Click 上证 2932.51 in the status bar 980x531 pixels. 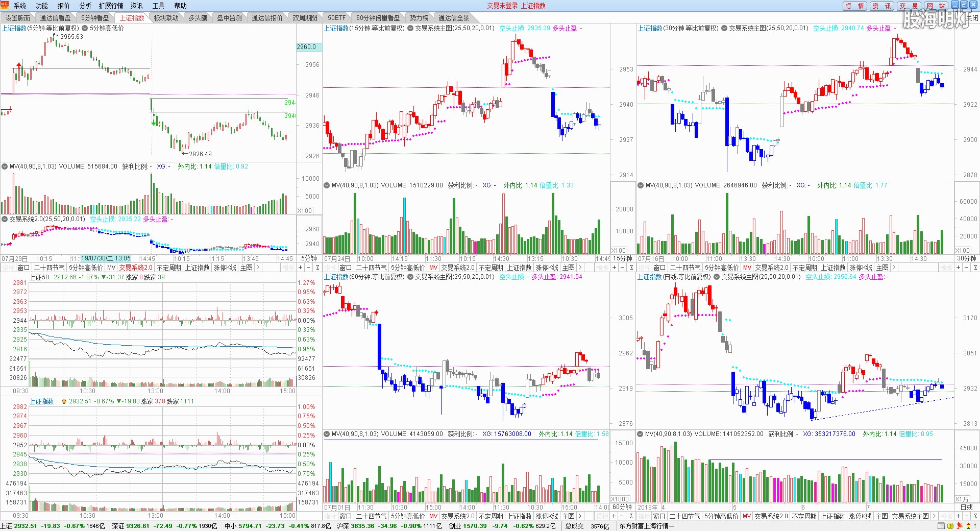19,526
